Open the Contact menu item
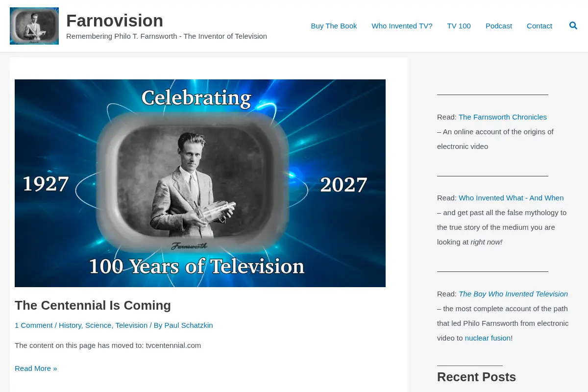 click(539, 26)
